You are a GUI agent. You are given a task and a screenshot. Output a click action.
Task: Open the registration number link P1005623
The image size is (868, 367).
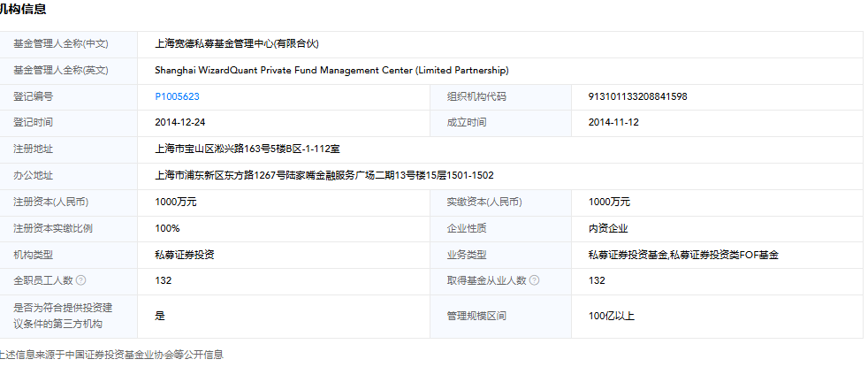coord(177,96)
